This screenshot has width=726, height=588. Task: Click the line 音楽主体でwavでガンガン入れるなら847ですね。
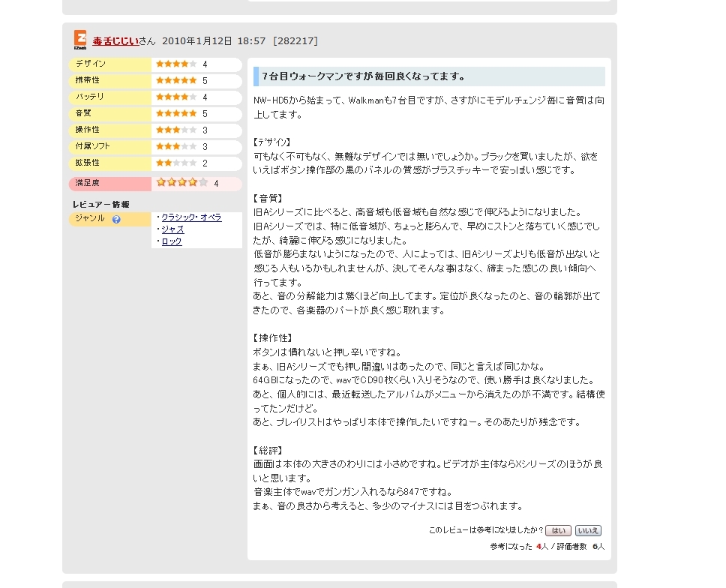(x=353, y=492)
